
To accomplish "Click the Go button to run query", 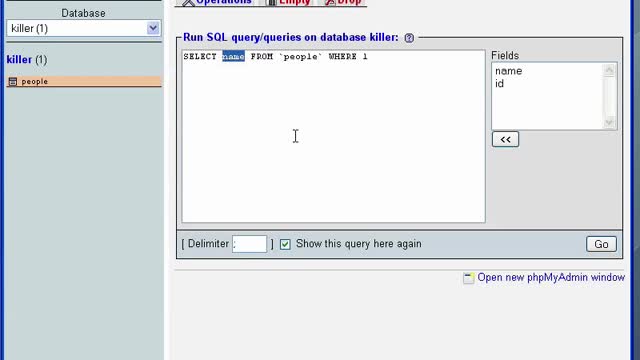I will click(601, 244).
